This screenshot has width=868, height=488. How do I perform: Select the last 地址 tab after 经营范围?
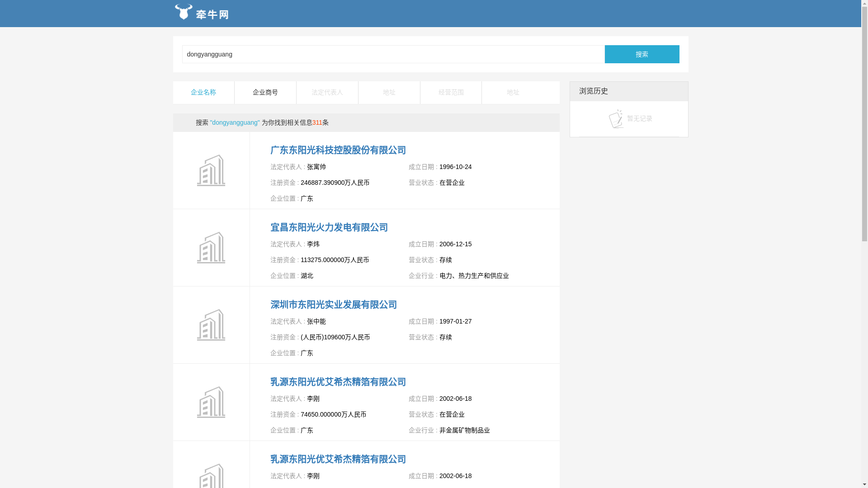click(513, 92)
